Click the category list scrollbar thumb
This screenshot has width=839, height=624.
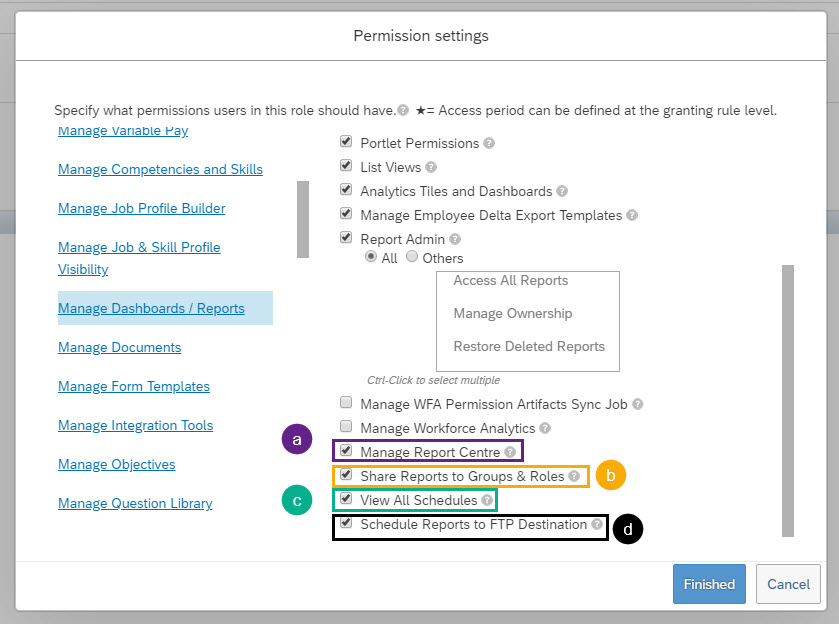click(303, 219)
